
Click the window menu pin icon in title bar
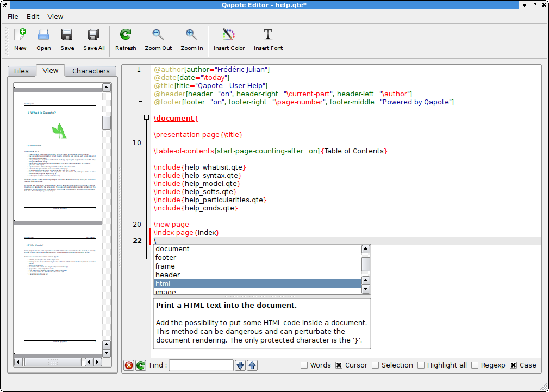5,5
